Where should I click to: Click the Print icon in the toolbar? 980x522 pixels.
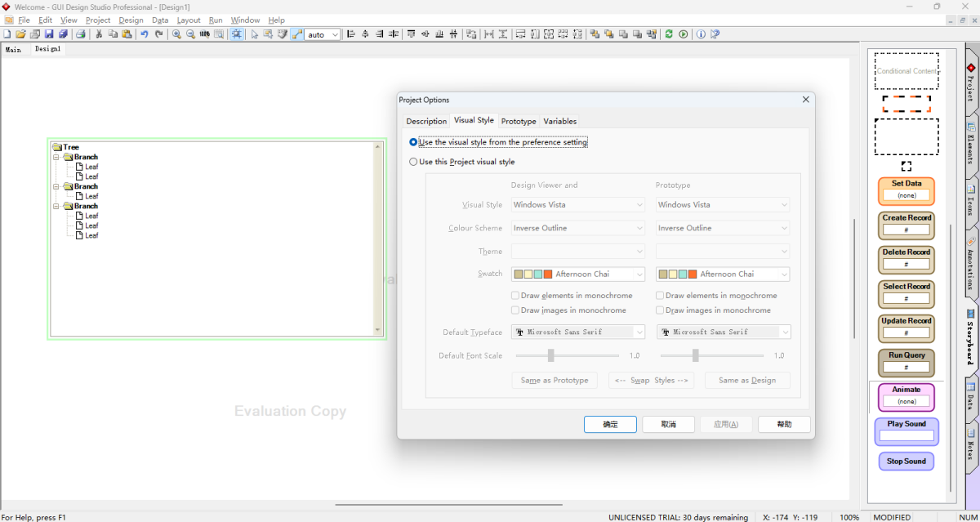click(80, 34)
